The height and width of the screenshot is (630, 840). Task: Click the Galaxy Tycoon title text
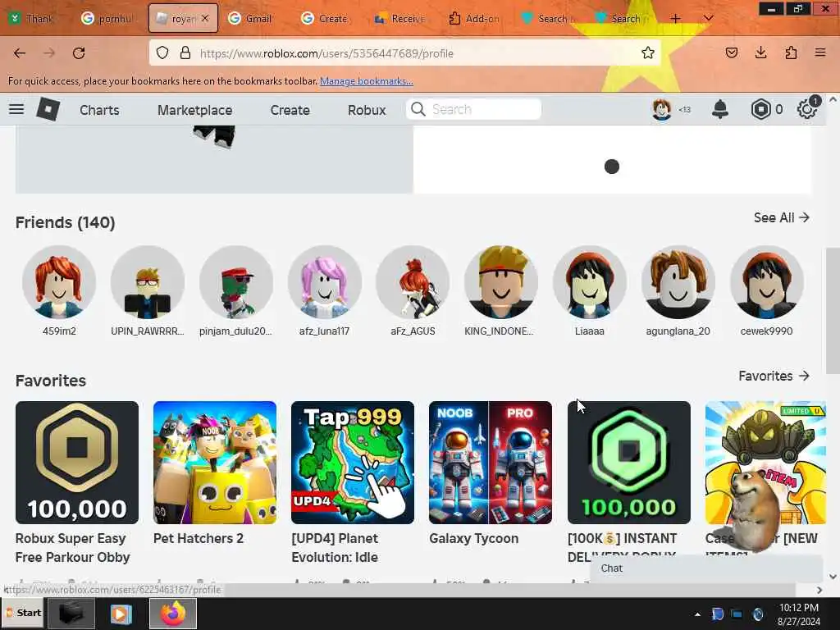tap(473, 538)
